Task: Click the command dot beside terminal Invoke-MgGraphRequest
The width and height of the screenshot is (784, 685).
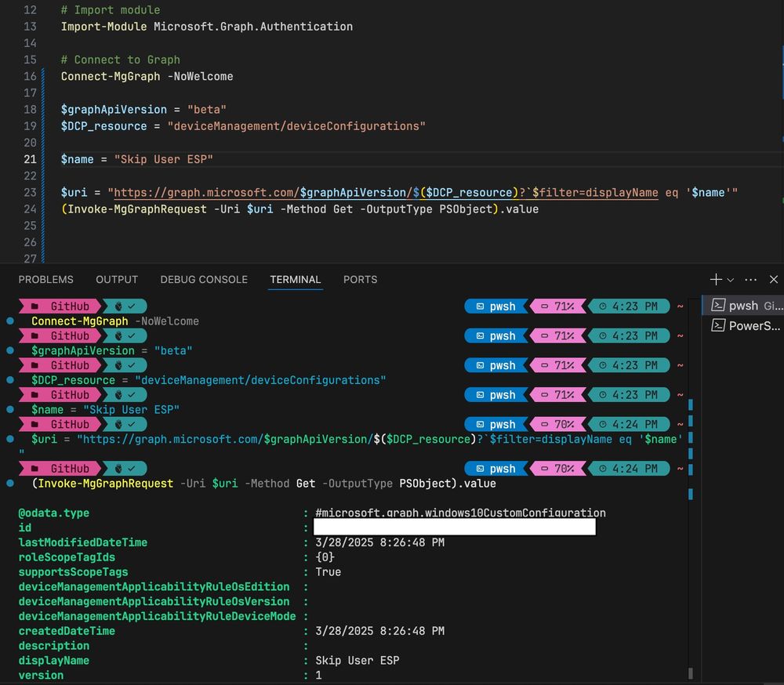Action: click(10, 484)
